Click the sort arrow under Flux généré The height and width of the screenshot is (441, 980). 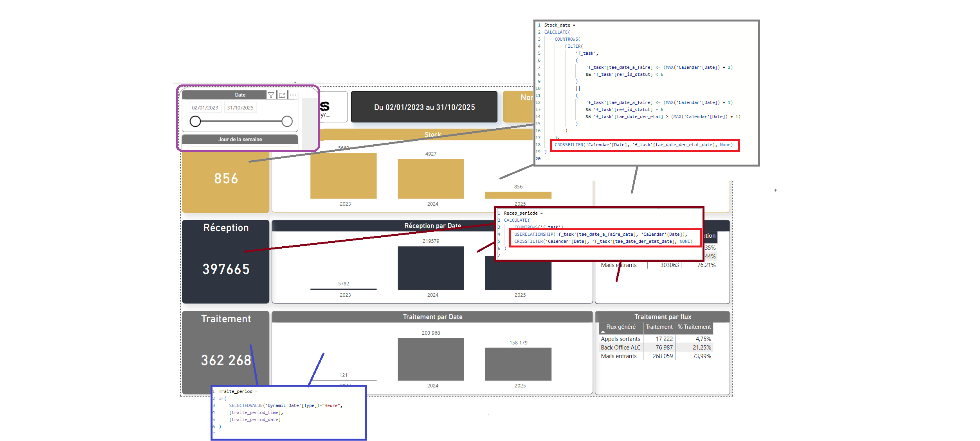(x=603, y=332)
